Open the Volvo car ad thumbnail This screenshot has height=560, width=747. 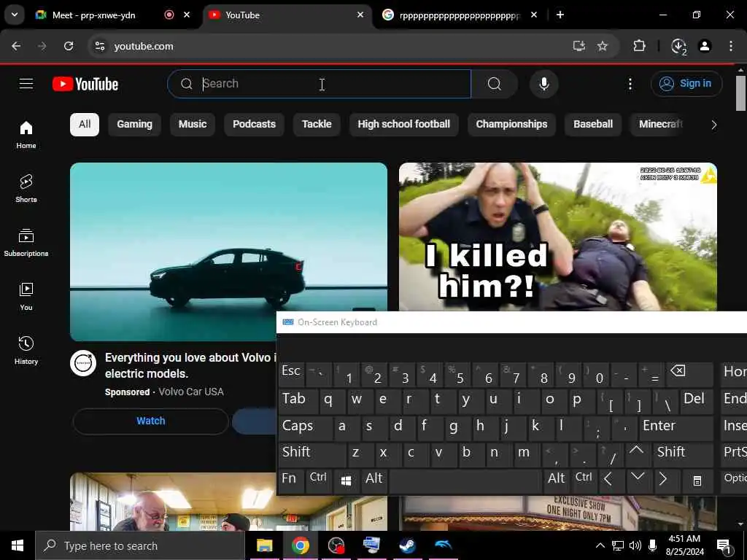(x=228, y=252)
